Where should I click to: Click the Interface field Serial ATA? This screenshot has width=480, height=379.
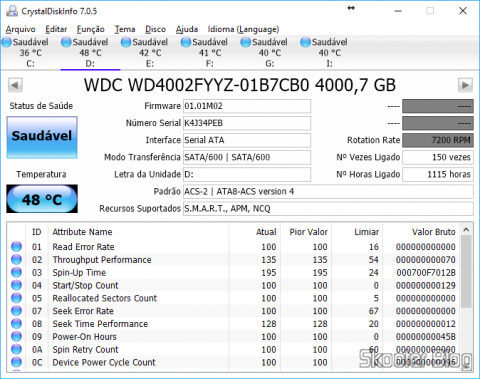click(247, 140)
